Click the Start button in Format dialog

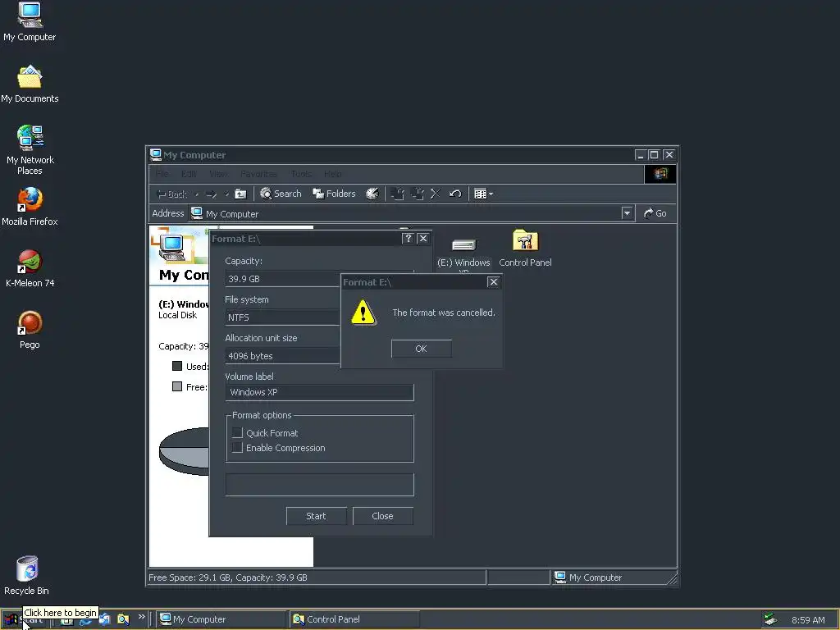point(316,516)
